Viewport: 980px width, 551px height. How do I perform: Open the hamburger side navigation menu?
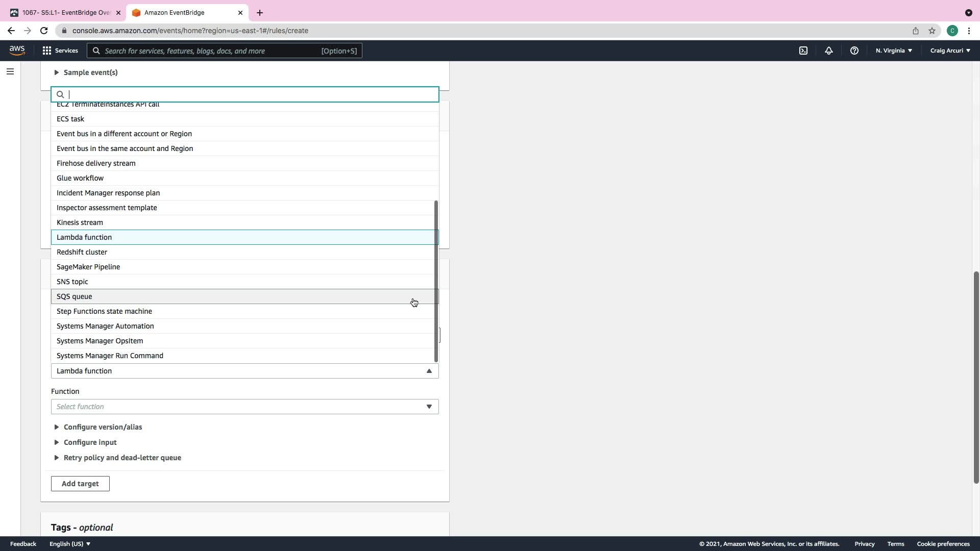click(x=10, y=71)
